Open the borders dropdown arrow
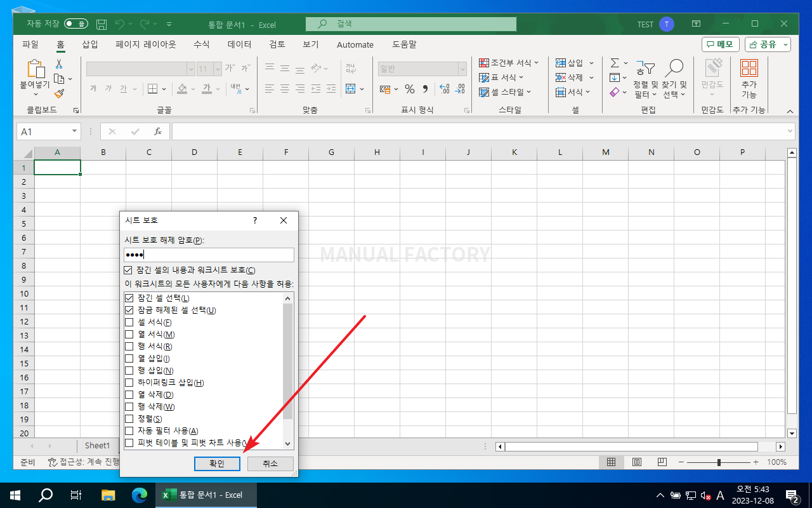The width and height of the screenshot is (812, 508). (x=164, y=89)
